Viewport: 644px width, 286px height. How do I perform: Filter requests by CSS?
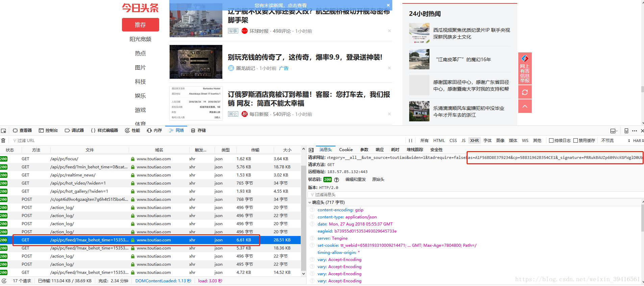[453, 141]
